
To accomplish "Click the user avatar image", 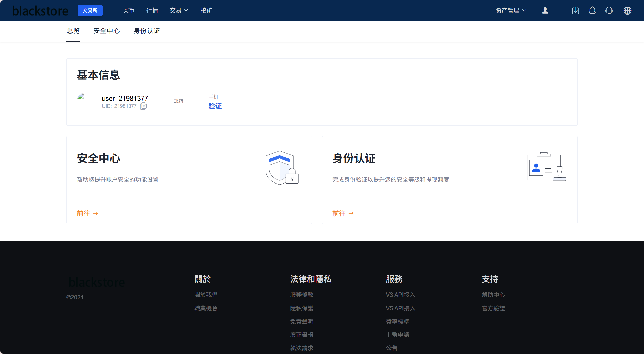I will click(x=87, y=102).
